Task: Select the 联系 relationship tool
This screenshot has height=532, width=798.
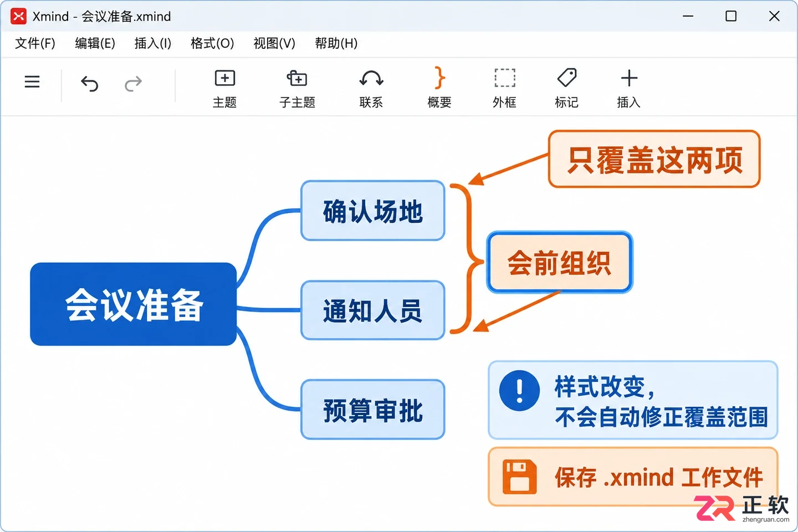Action: tap(371, 78)
